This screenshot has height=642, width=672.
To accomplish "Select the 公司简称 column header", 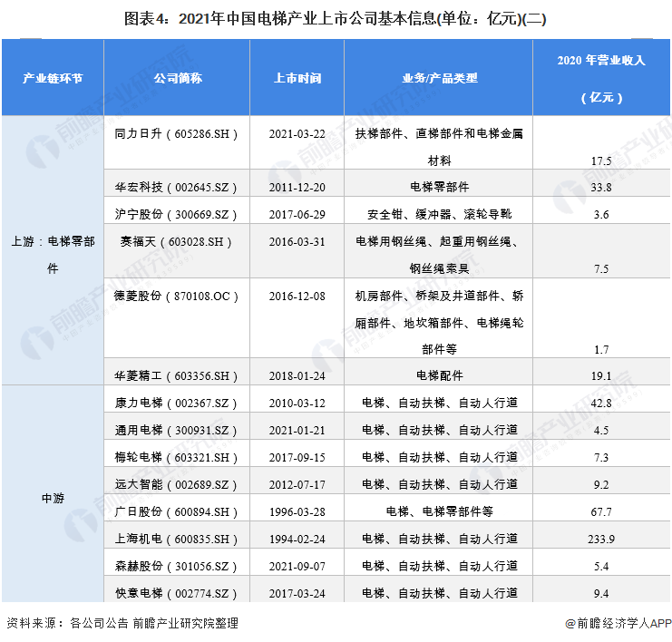I will 178,78.
